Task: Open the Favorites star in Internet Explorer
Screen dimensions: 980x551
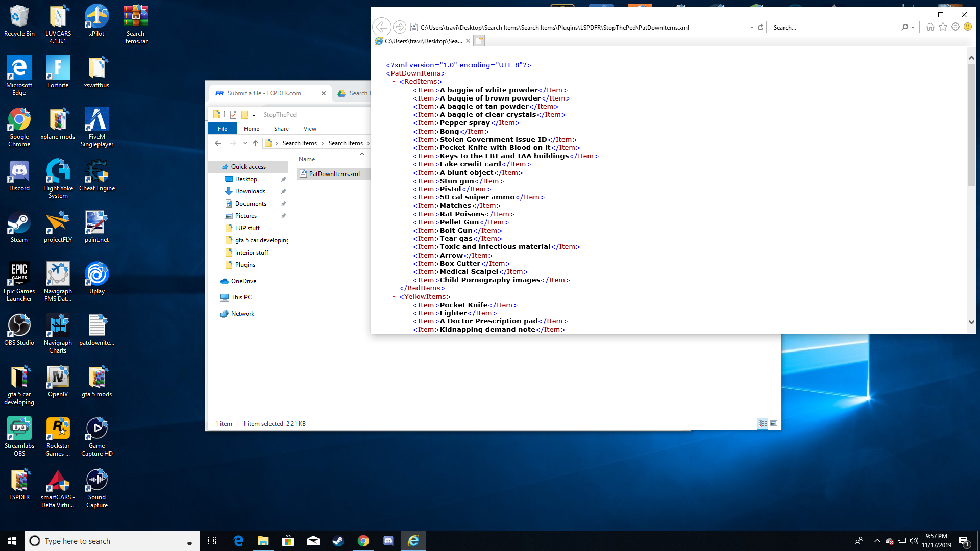Action: tap(943, 27)
